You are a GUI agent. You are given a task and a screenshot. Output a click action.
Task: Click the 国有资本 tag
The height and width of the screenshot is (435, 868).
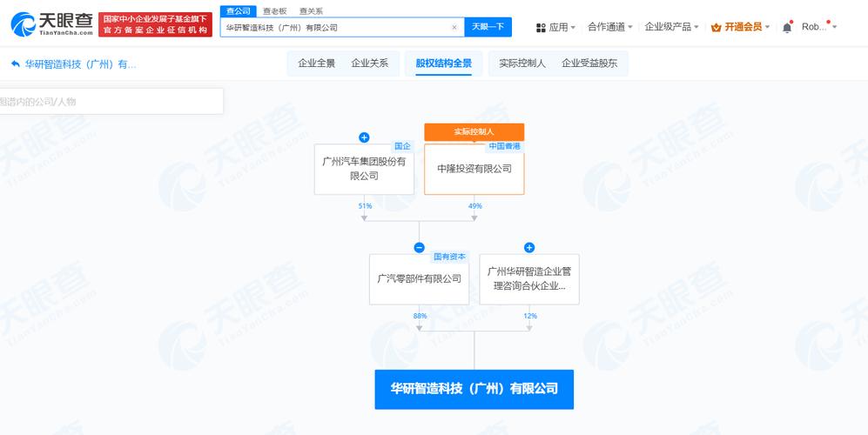[450, 257]
